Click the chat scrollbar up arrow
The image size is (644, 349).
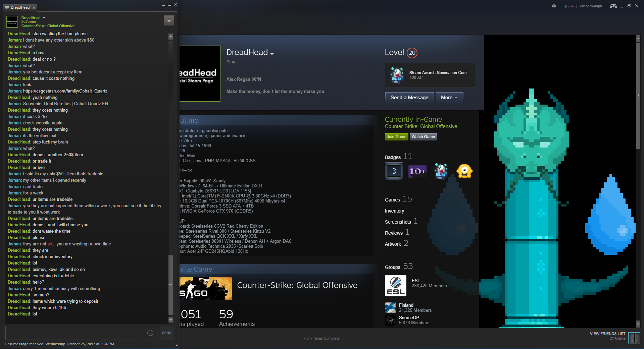pyautogui.click(x=170, y=36)
